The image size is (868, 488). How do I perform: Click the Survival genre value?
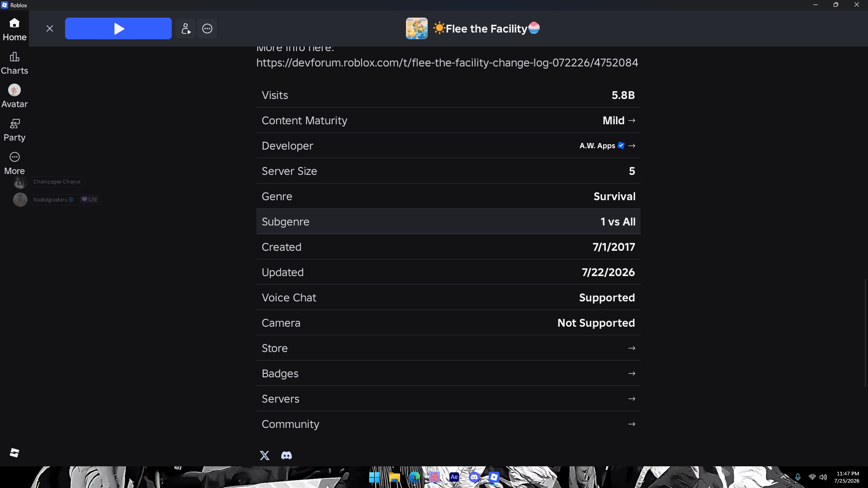[x=614, y=196]
